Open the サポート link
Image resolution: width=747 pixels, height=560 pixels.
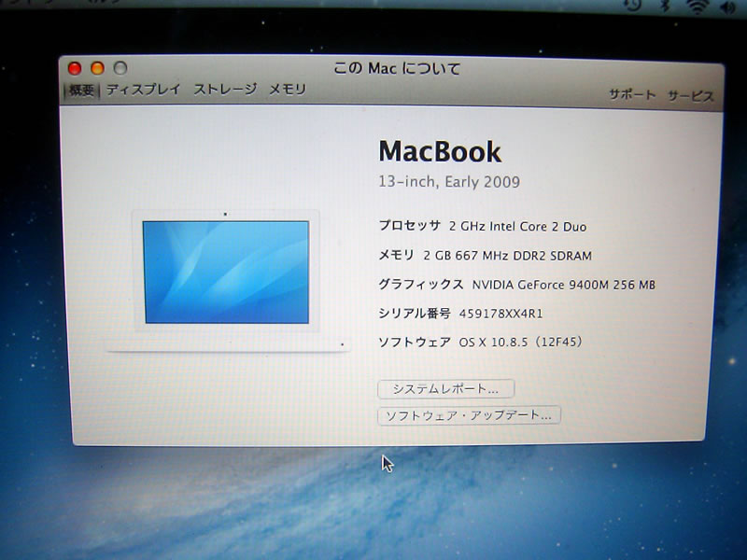pyautogui.click(x=632, y=94)
